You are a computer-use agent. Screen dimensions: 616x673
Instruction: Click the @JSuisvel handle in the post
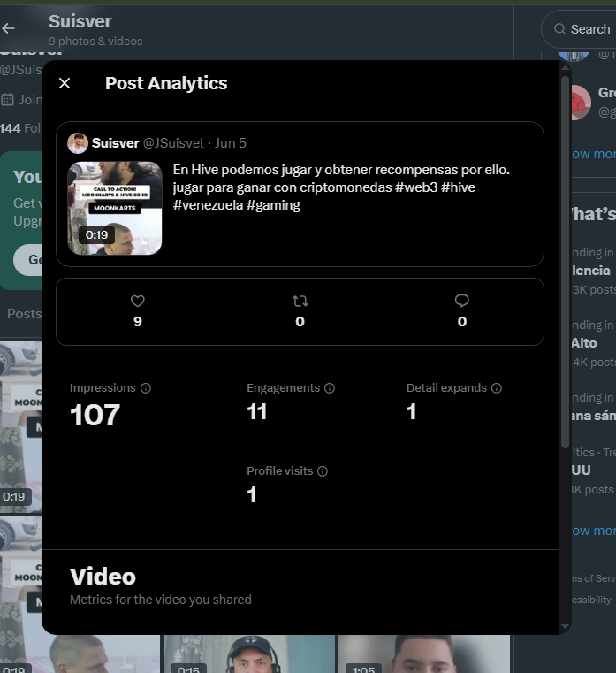173,143
